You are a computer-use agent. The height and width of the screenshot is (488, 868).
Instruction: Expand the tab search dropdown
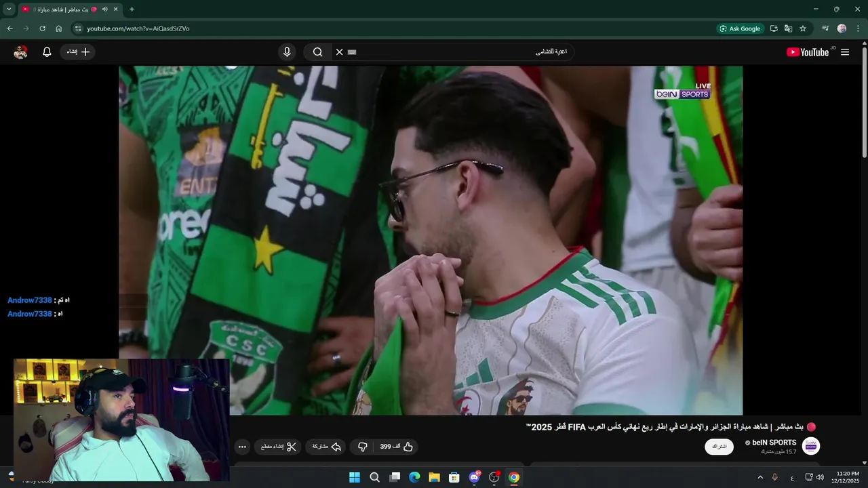[x=9, y=9]
